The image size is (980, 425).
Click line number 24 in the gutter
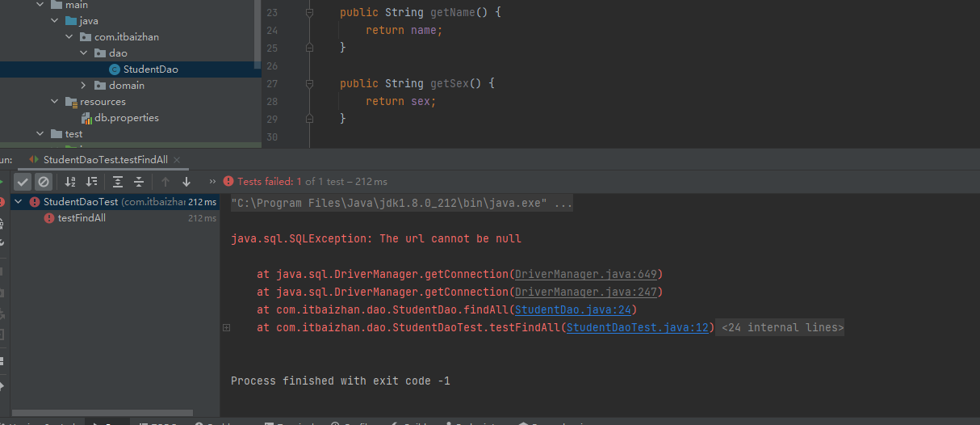271,31
